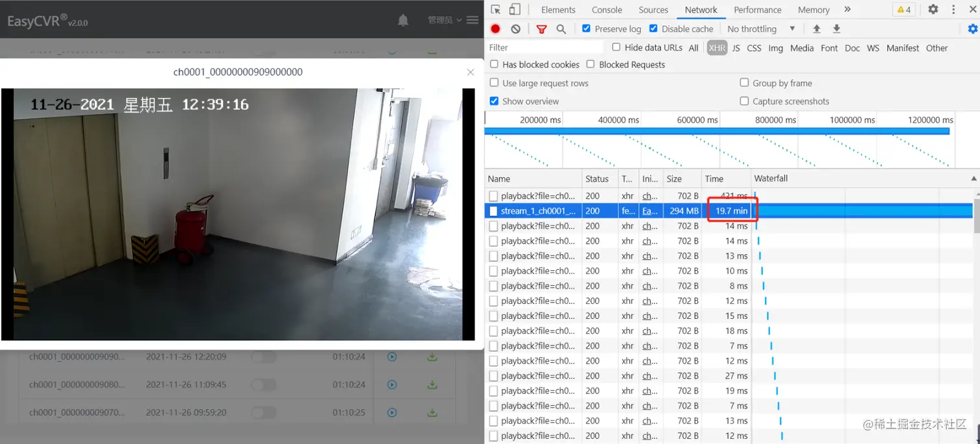Image resolution: width=980 pixels, height=444 pixels.
Task: Filter requests by XHR type
Action: (x=717, y=48)
